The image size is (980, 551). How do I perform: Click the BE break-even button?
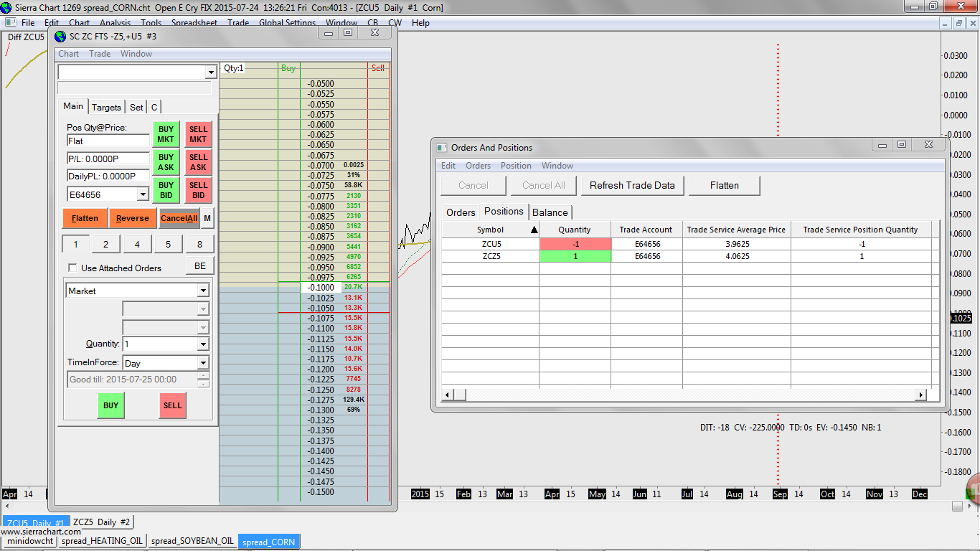tap(200, 266)
